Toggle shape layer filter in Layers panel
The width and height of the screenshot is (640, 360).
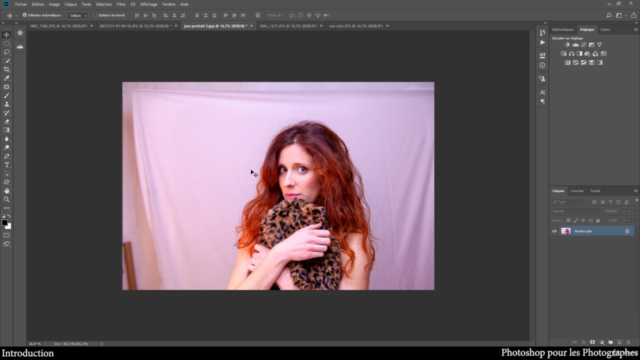tap(619, 202)
